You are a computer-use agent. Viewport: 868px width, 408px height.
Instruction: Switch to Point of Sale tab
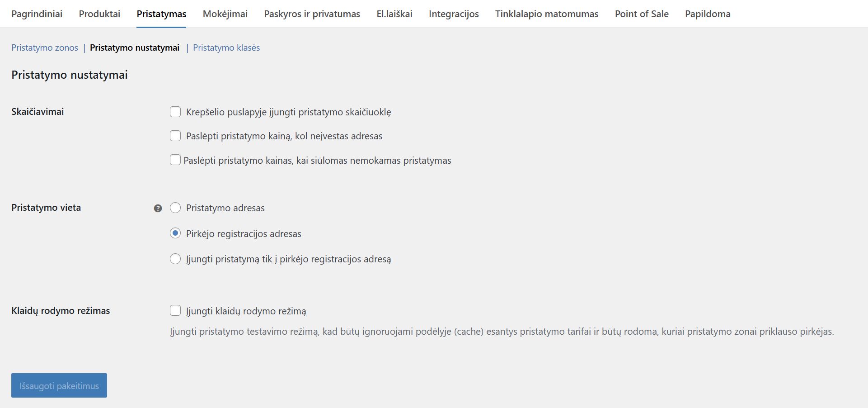(642, 14)
